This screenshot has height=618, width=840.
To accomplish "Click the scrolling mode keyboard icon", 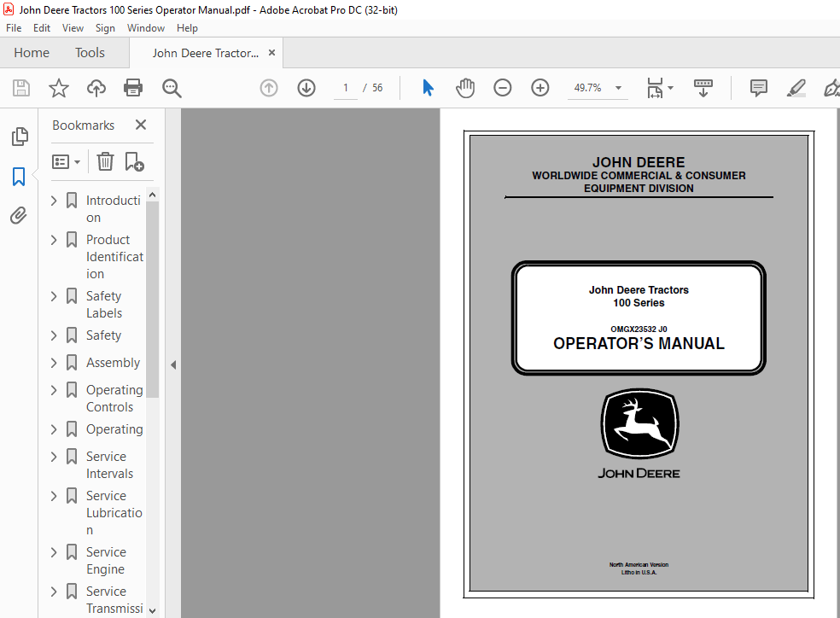I will pos(703,88).
